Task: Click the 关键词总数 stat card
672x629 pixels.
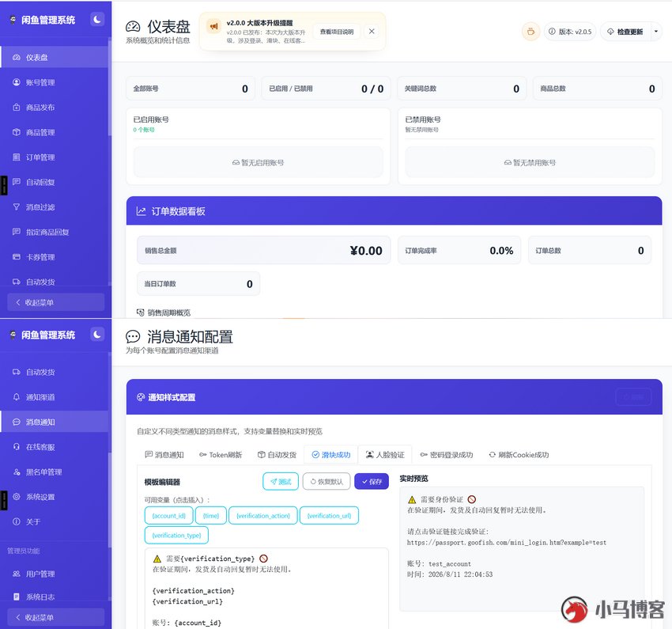Action: 462,89
